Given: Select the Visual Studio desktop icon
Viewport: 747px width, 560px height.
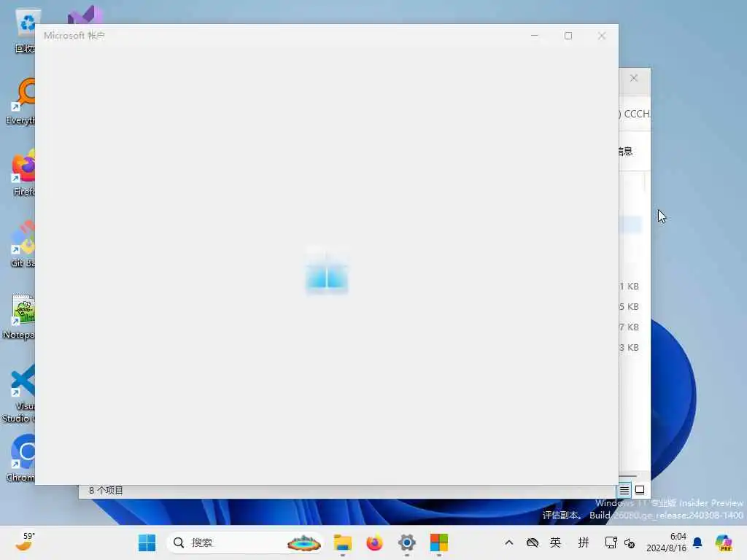Looking at the screenshot, I should [x=85, y=15].
